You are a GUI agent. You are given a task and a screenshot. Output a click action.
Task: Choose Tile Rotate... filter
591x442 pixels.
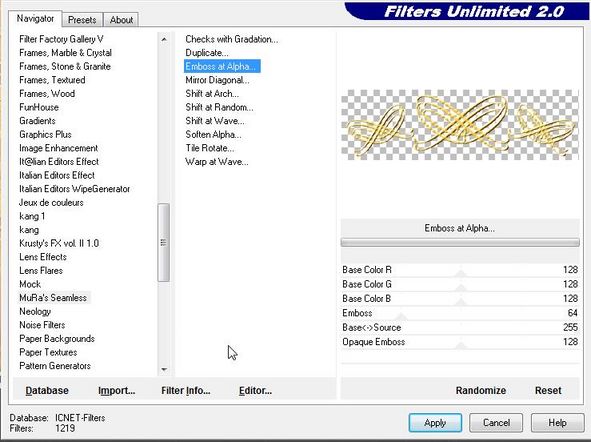[210, 148]
